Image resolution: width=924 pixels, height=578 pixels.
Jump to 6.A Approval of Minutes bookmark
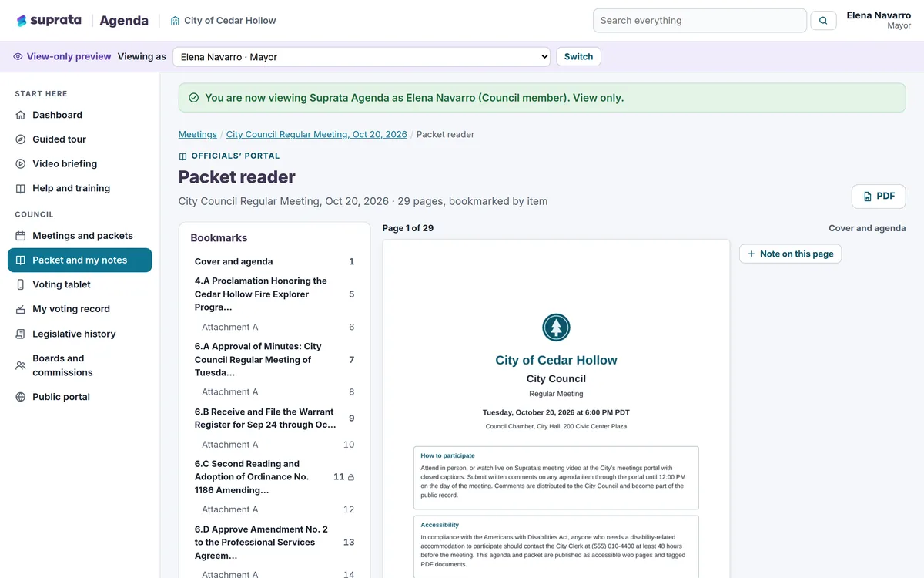(274, 360)
